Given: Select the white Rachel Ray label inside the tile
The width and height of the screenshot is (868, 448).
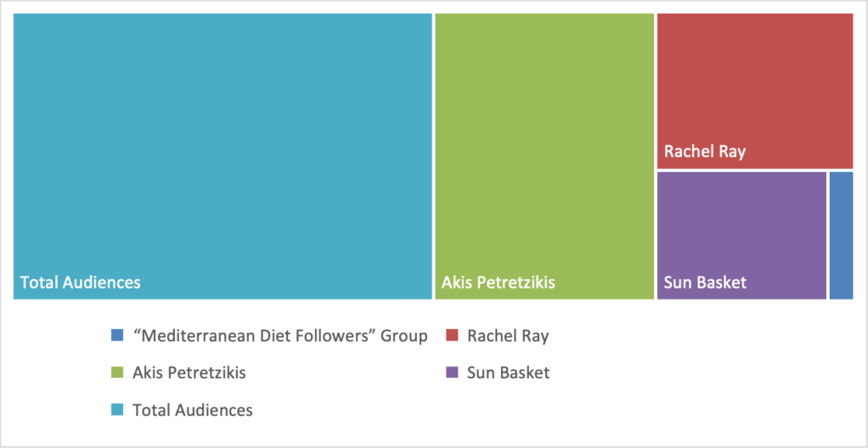Looking at the screenshot, I should pos(705,152).
